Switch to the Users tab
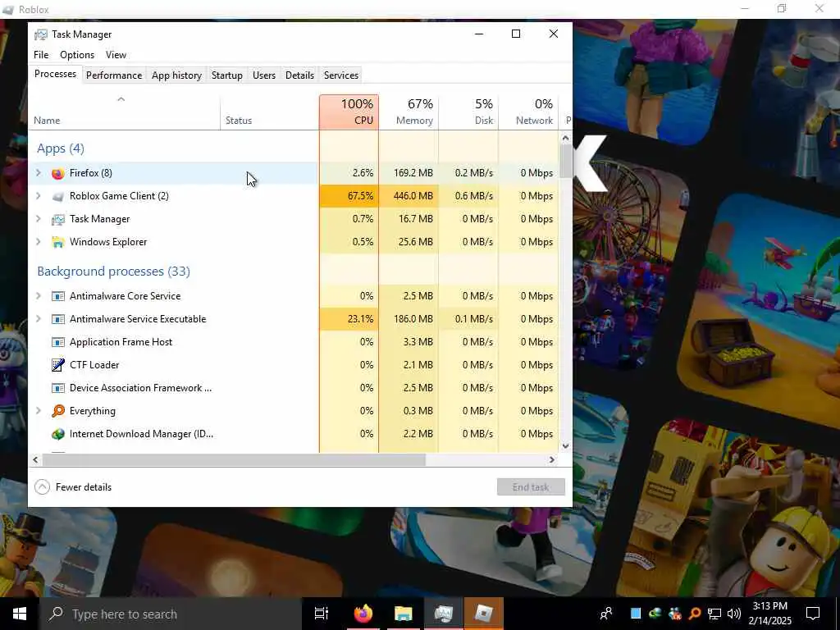The height and width of the screenshot is (630, 840). pyautogui.click(x=264, y=75)
